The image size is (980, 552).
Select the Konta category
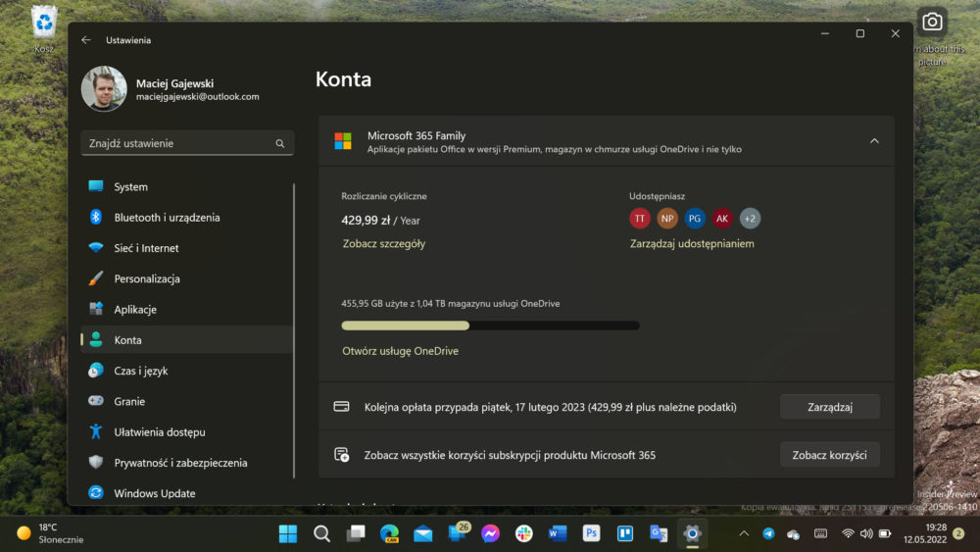click(x=187, y=340)
